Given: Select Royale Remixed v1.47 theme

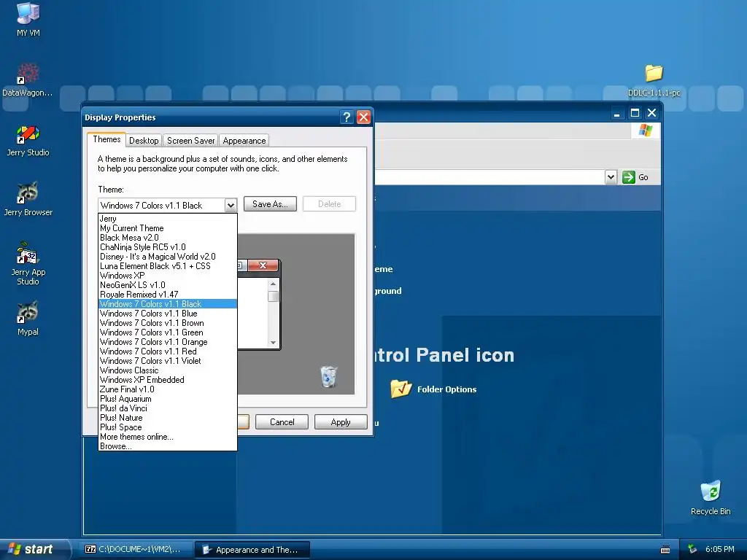Looking at the screenshot, I should pos(168,295).
